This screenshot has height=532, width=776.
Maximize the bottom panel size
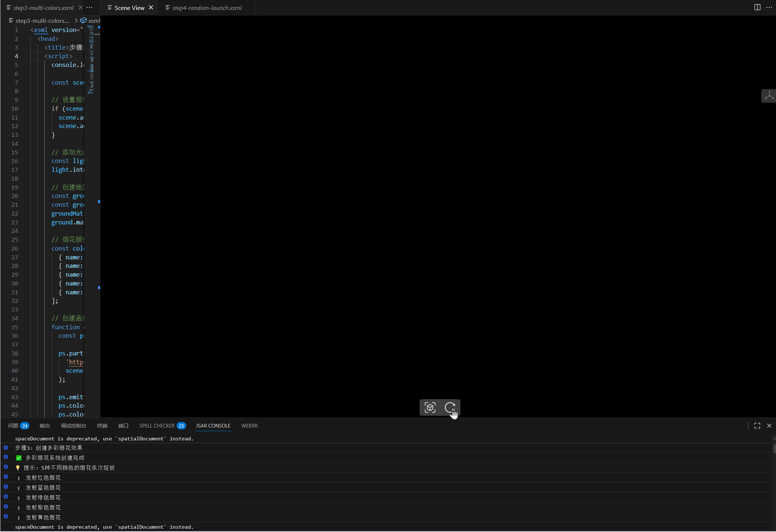point(757,426)
